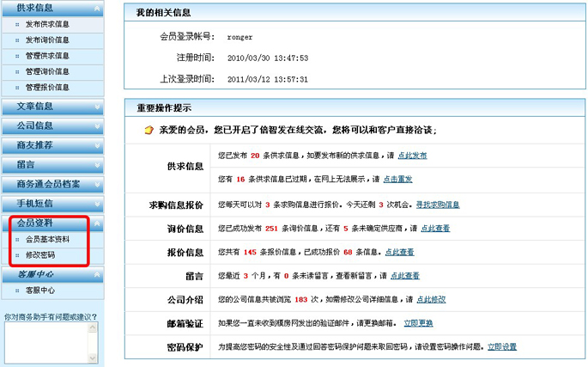Image resolution: width=588 pixels, height=367 pixels.
Task: Collapse the 会员资料 section arrow
Action: [x=97, y=223]
